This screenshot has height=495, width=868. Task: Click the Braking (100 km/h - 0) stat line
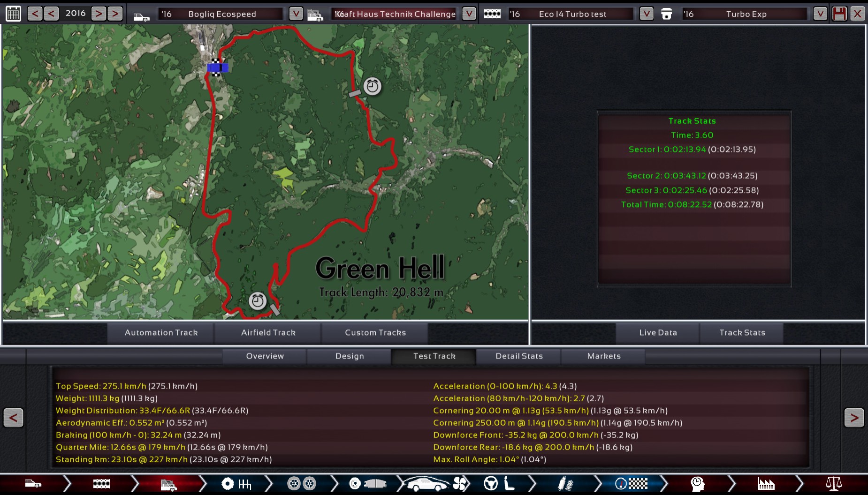tap(138, 435)
